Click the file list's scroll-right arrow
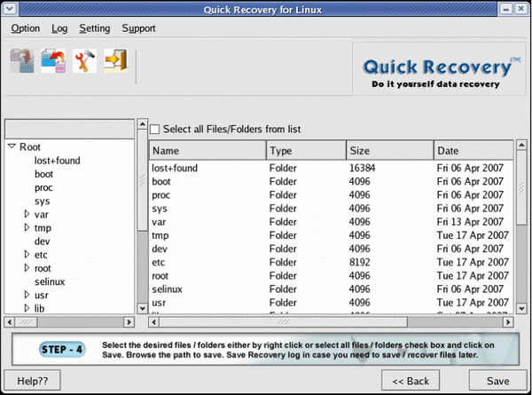The image size is (532, 395). click(x=507, y=321)
